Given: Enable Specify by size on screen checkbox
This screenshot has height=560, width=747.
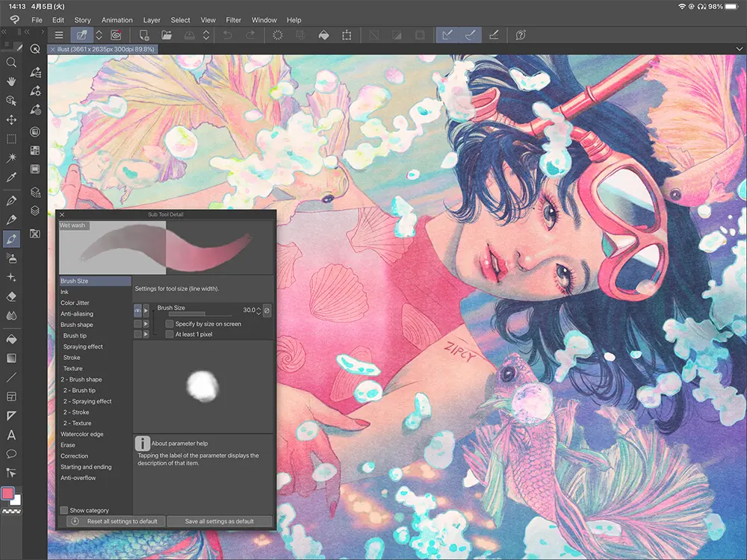Looking at the screenshot, I should [x=170, y=324].
